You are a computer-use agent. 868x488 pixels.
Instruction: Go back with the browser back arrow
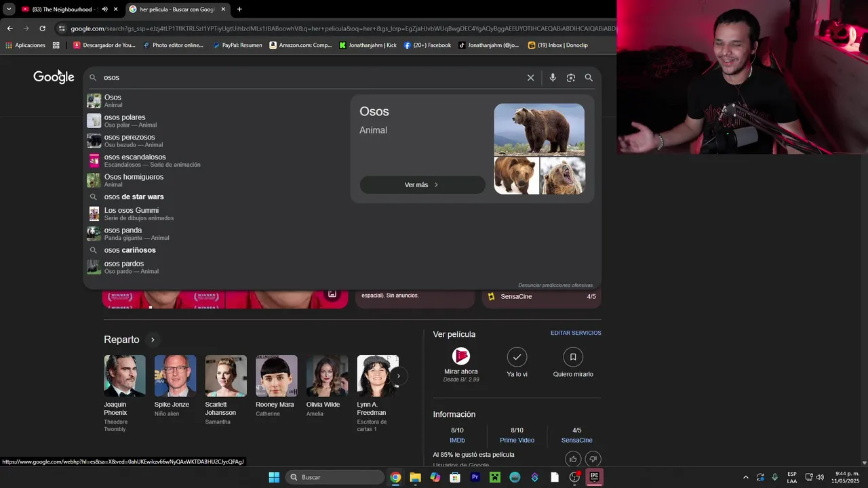tap(9, 28)
